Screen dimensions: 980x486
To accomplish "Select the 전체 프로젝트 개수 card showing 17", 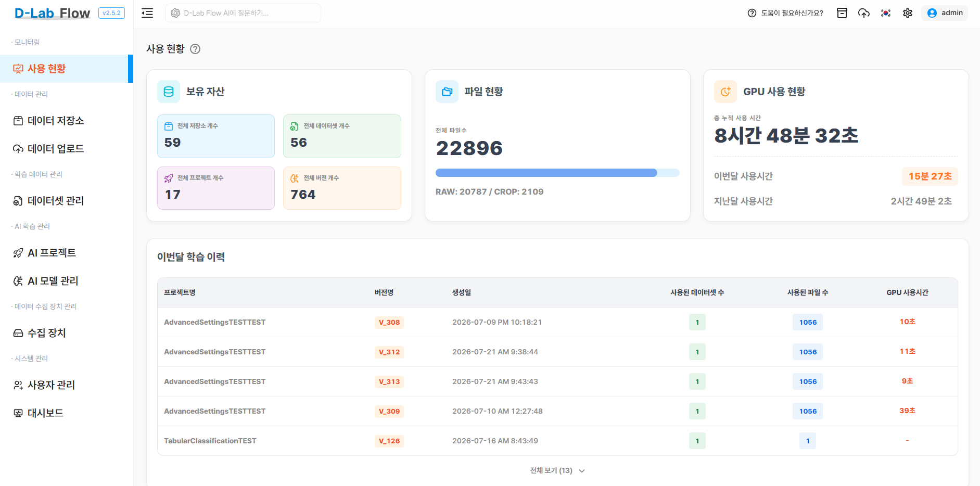I will coord(216,188).
